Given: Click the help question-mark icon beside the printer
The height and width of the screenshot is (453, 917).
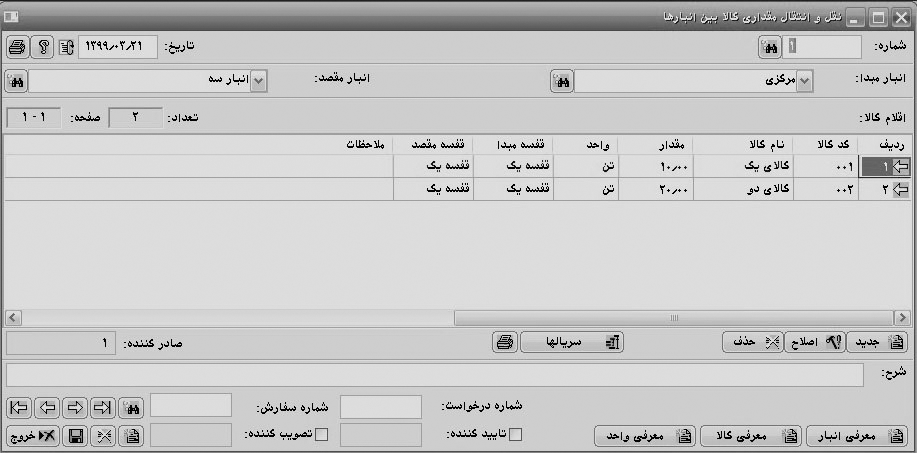Looking at the screenshot, I should point(42,47).
